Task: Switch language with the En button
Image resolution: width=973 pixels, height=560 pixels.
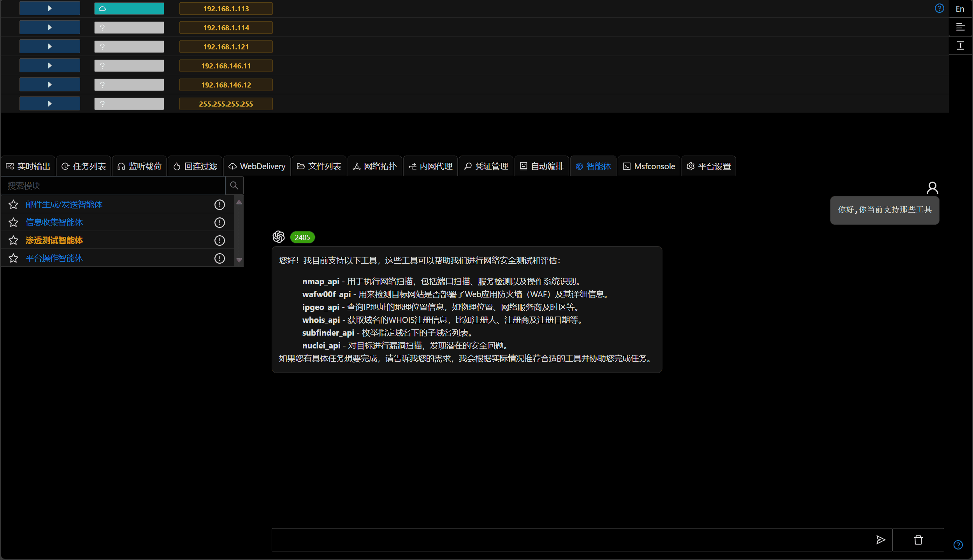Action: click(960, 9)
